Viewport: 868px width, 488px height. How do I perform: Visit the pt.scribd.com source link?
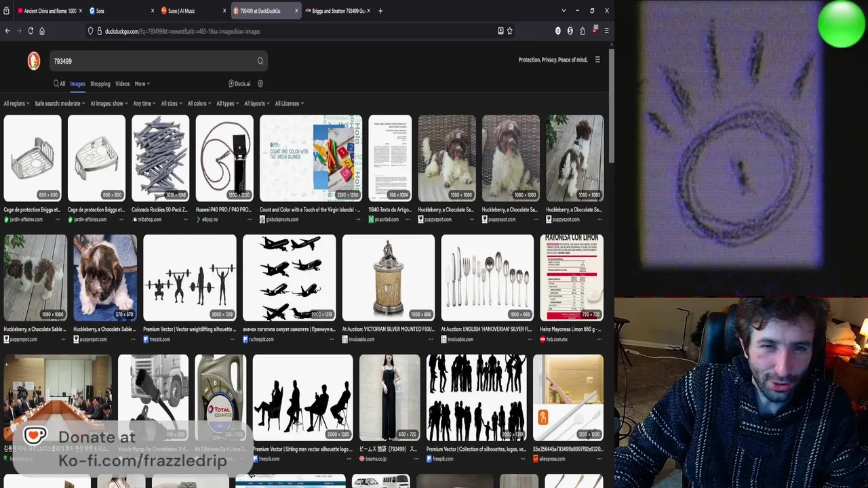pos(386,220)
